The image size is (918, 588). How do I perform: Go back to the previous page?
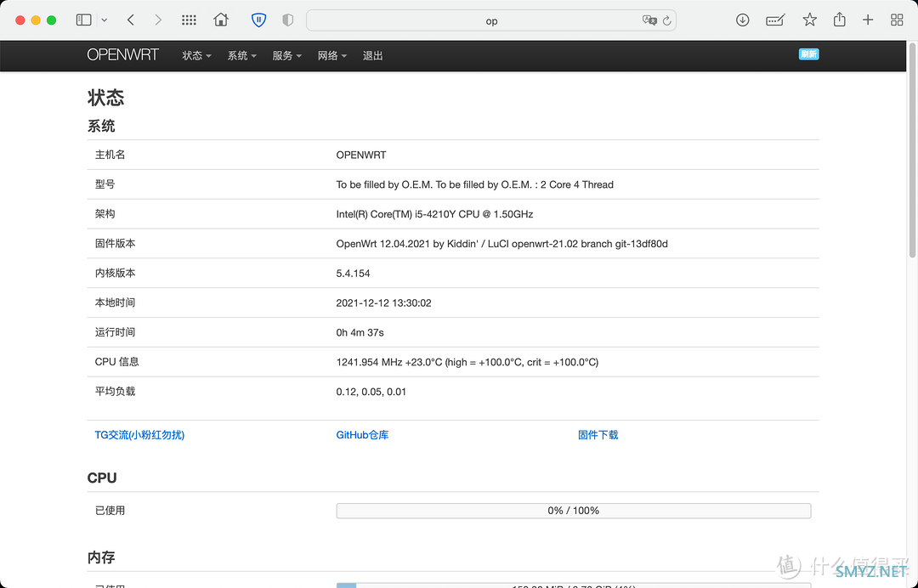(130, 20)
